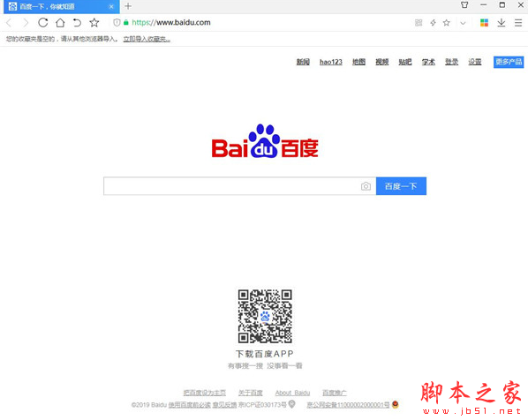Restore closed page with undo arrow icon

coord(77,23)
